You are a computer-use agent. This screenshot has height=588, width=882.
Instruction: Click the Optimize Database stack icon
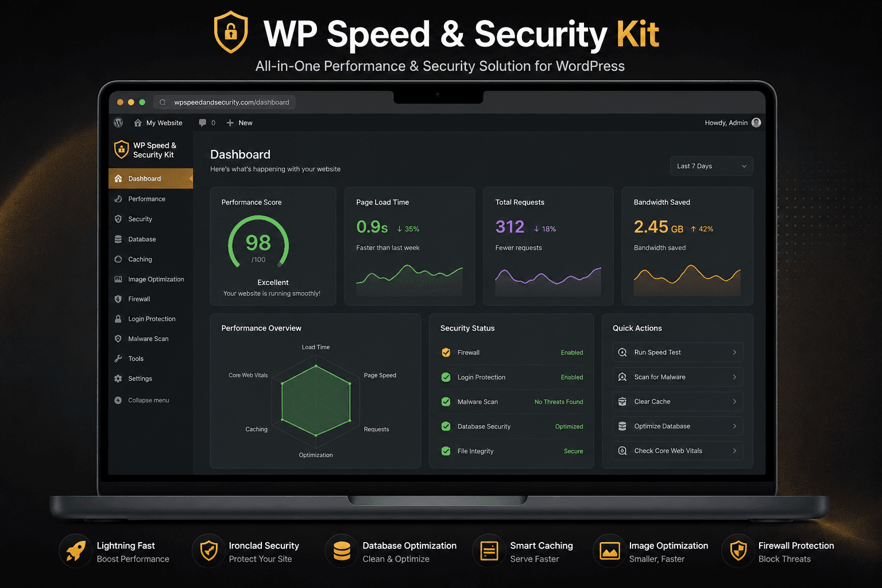coord(622,426)
